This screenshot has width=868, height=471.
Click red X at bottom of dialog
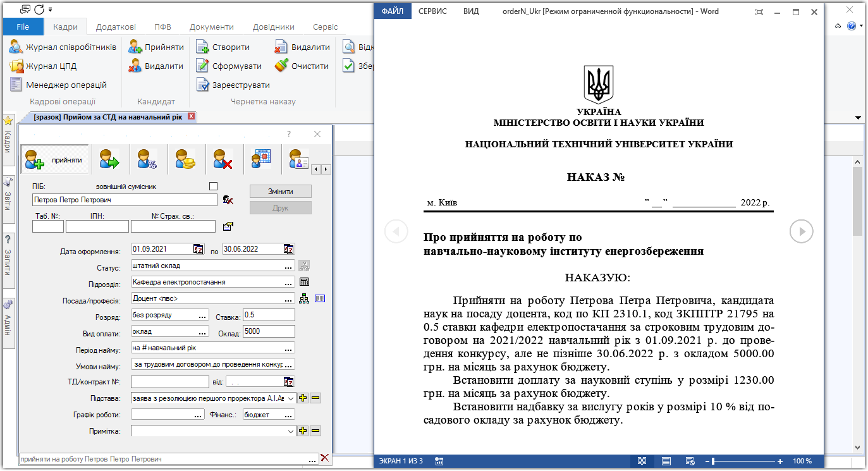tap(324, 458)
